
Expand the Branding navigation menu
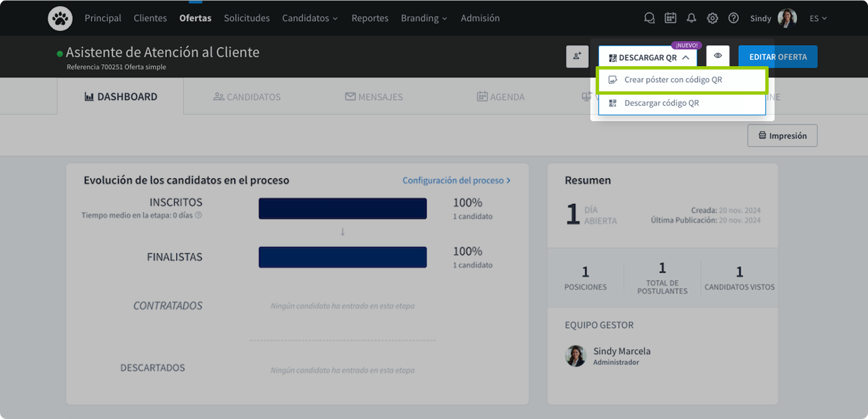[423, 19]
